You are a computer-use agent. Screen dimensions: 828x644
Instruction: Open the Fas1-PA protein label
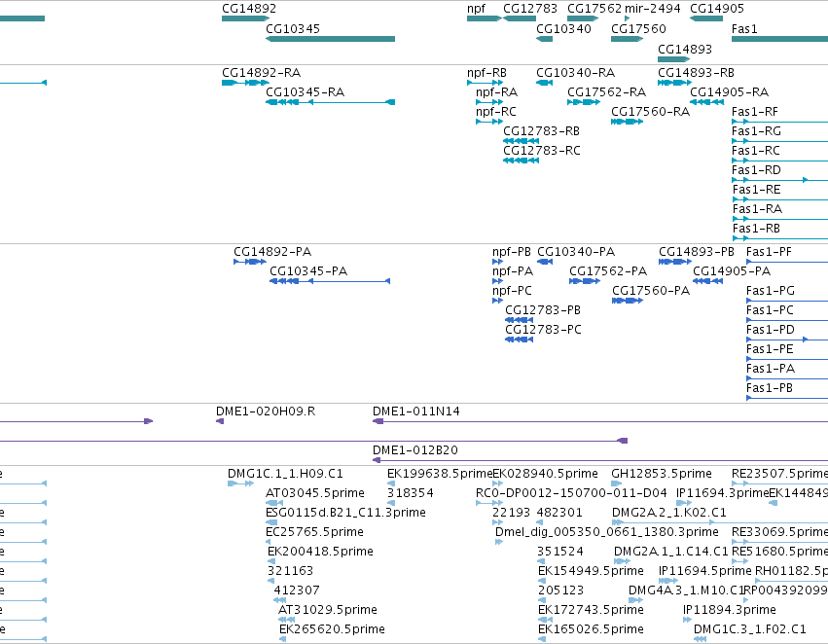[771, 369]
